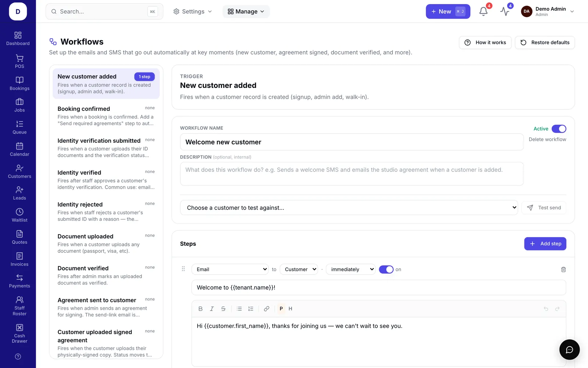
Task: Click the Add step button
Action: 545,244
